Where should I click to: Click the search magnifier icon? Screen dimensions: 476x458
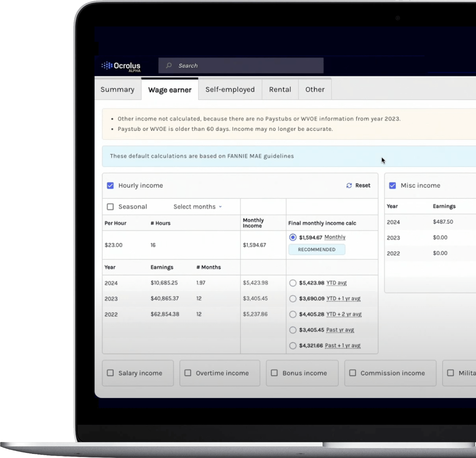tap(169, 66)
